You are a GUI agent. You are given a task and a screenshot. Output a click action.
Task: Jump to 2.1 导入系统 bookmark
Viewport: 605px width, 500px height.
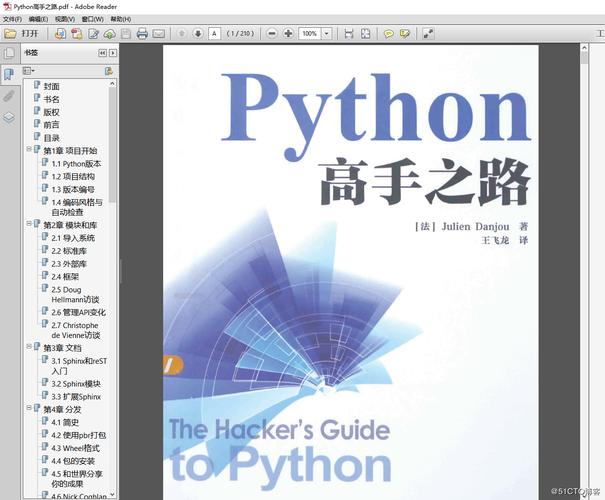click(x=73, y=238)
